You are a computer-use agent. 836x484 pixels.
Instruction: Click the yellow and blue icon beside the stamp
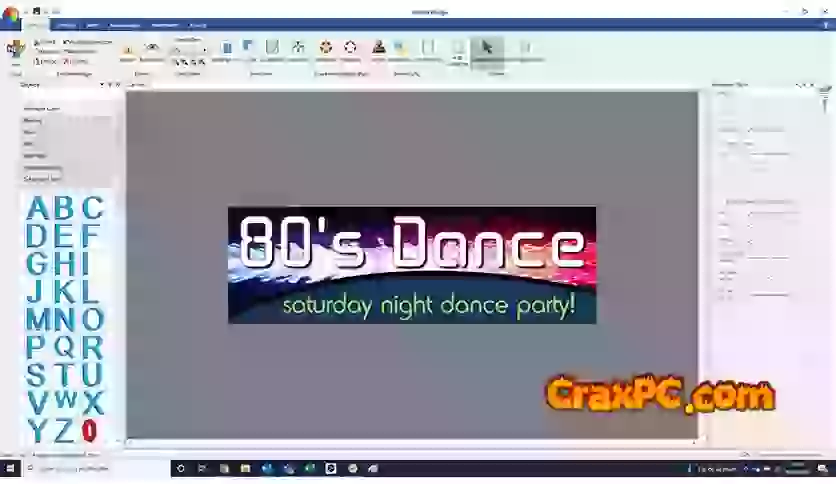tap(401, 48)
